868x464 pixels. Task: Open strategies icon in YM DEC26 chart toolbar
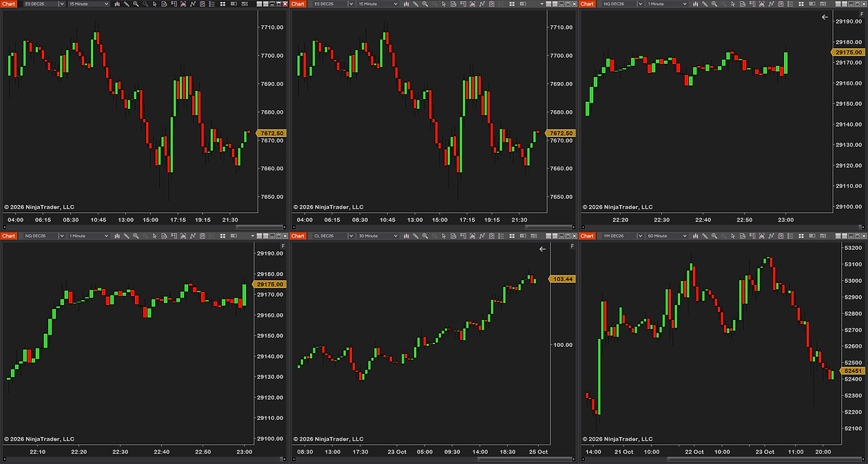pyautogui.click(x=781, y=235)
